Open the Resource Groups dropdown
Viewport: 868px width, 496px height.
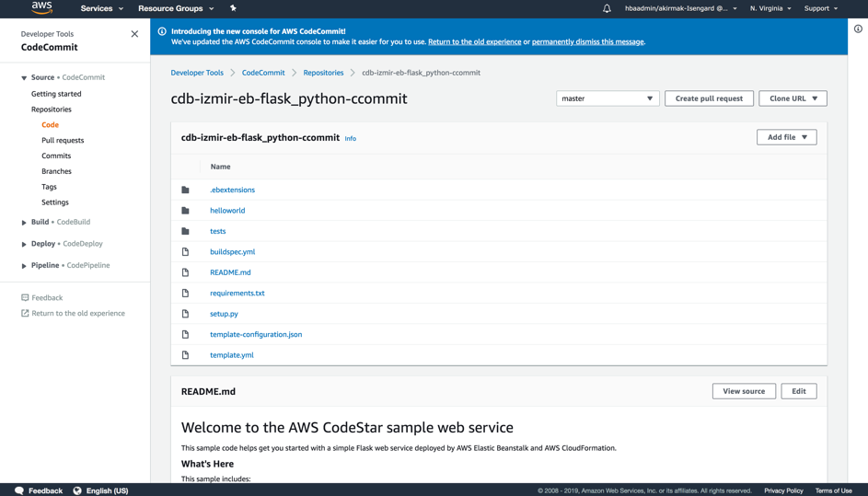(x=176, y=8)
